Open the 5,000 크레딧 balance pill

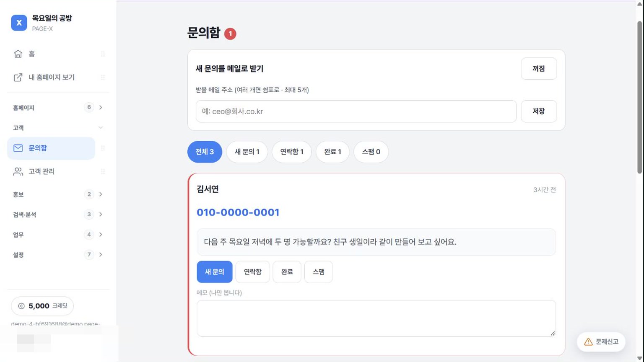[42, 306]
